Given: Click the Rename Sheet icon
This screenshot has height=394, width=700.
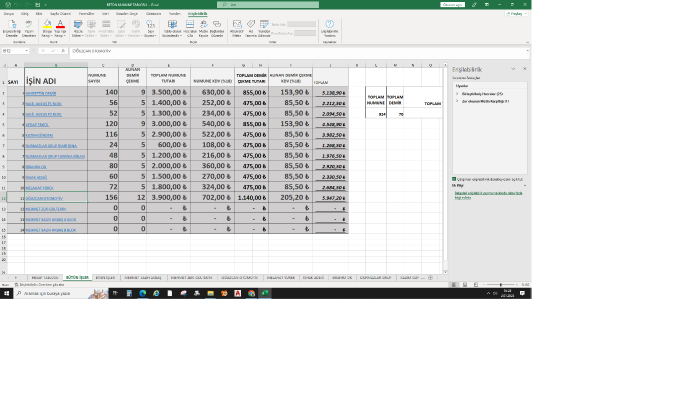Looking at the screenshot, I should point(264,25).
